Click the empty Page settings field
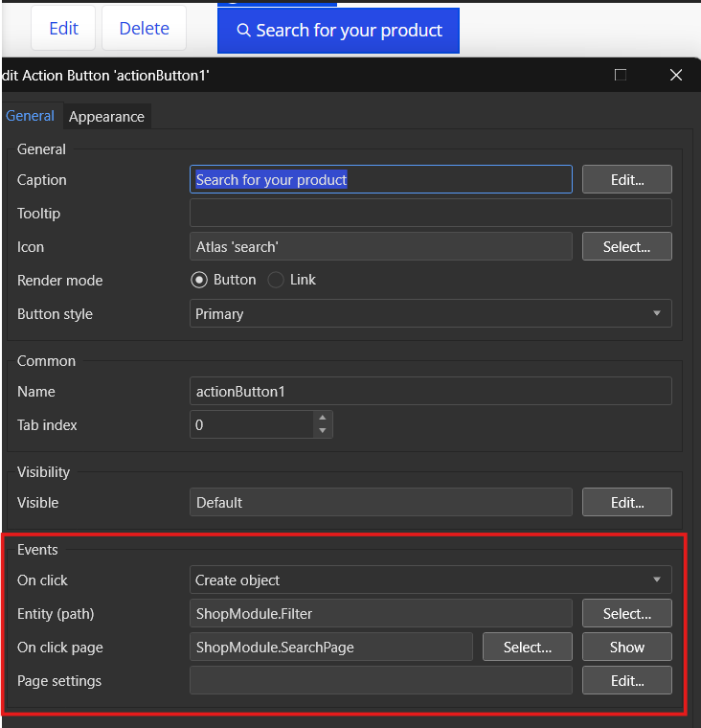Viewport: 701px width, 728px height. point(381,680)
